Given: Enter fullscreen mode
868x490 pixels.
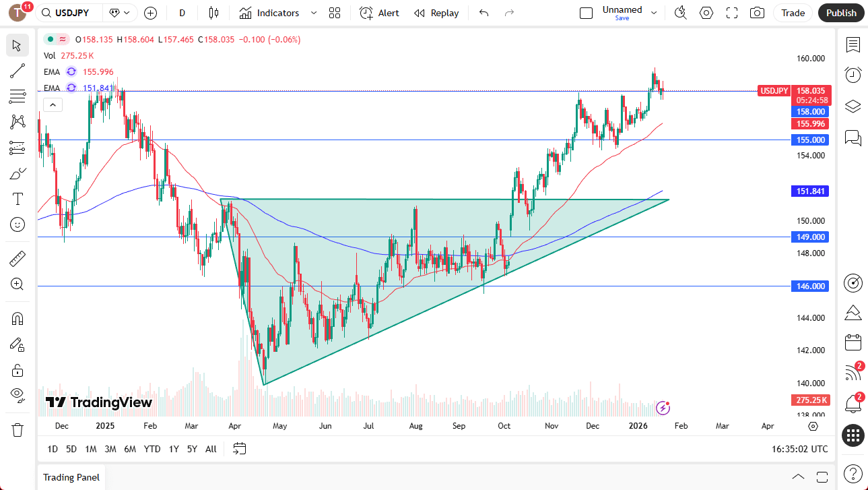Looking at the screenshot, I should tap(732, 13).
